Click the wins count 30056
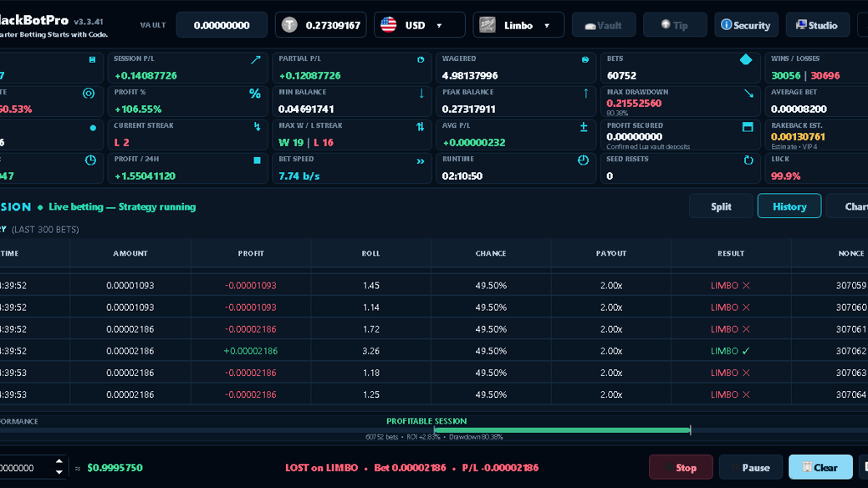This screenshot has height=488, width=868. pyautogui.click(x=785, y=76)
